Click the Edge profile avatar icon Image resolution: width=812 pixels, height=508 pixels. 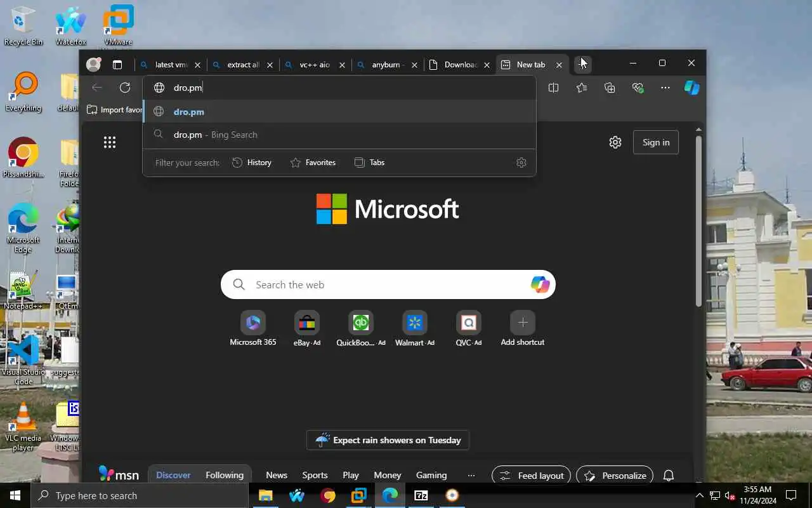click(93, 64)
